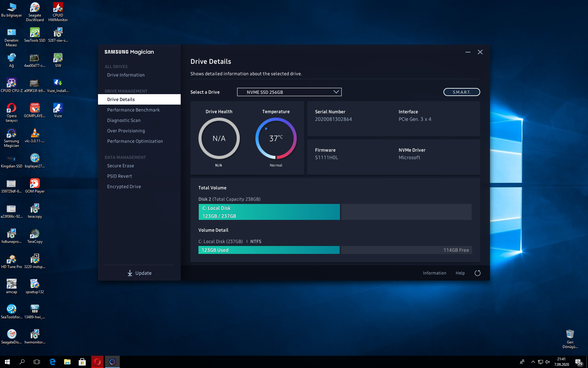Image resolution: width=588 pixels, height=368 pixels.
Task: Select Opera tarayıcı desktop shortcut
Action: pos(12,113)
